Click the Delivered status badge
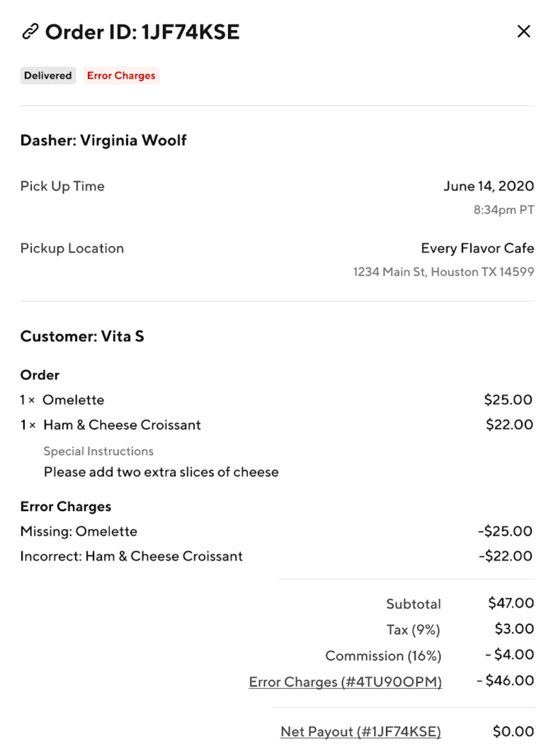 (x=48, y=75)
